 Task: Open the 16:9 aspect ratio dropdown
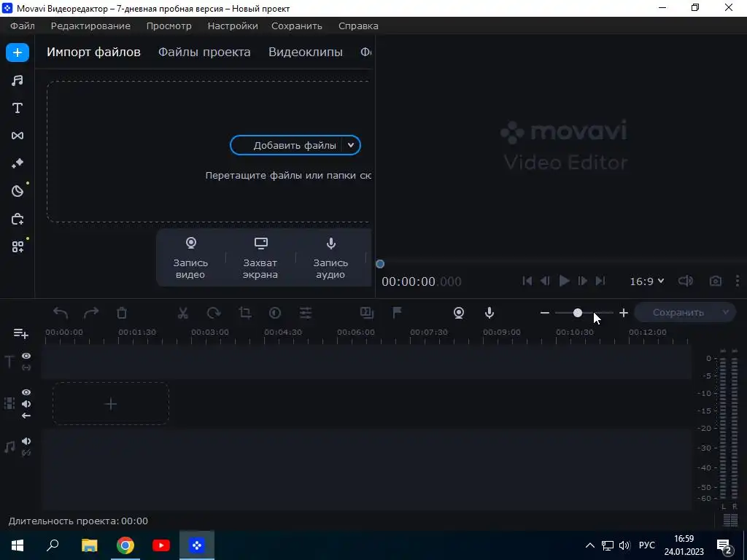click(x=646, y=281)
